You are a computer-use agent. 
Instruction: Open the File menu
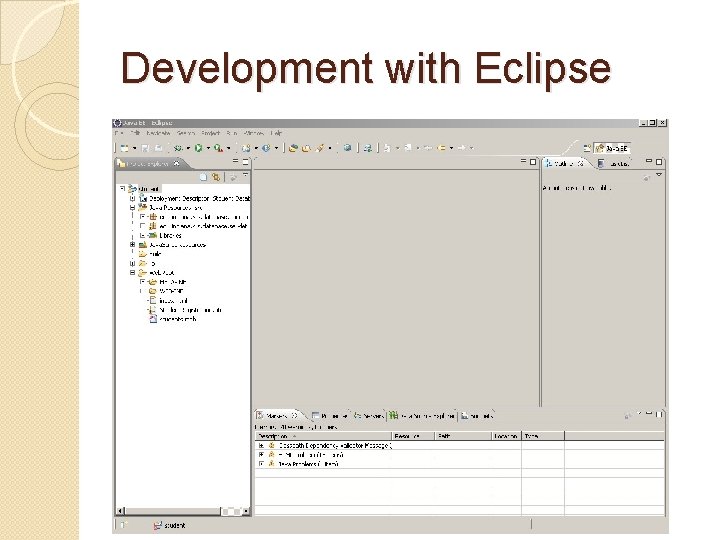pos(119,133)
